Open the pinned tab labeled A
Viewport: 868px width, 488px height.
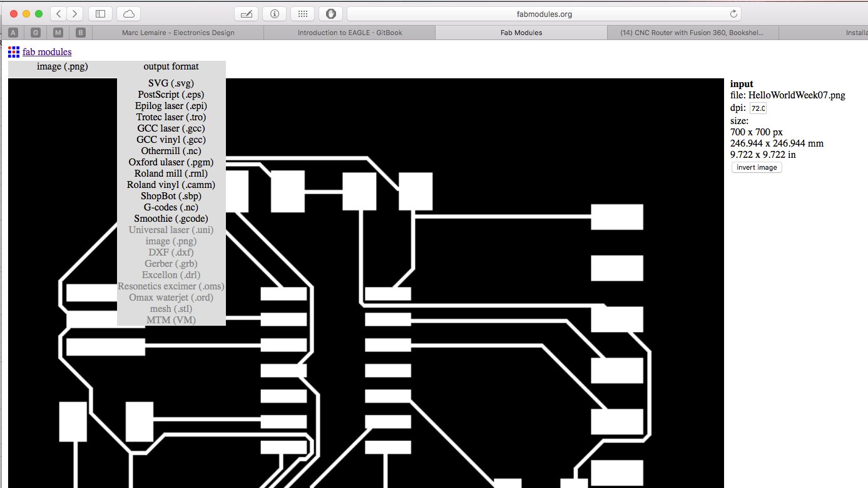click(x=13, y=33)
